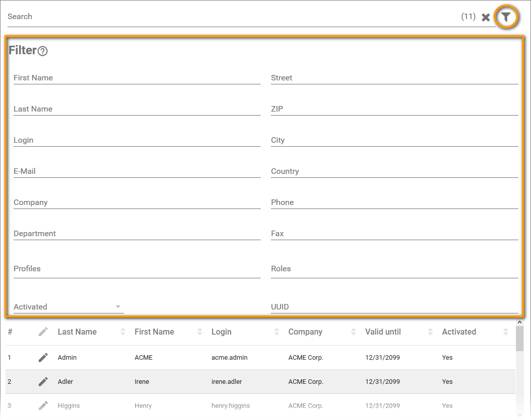Click the Search input field

pyautogui.click(x=231, y=17)
